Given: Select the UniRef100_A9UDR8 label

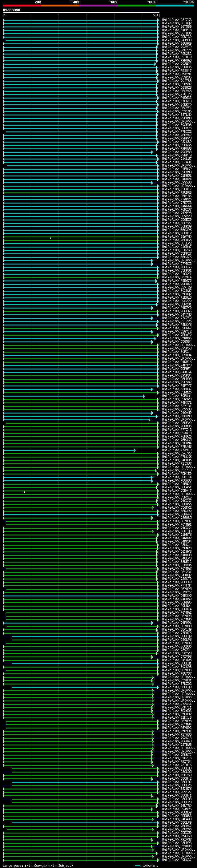Looking at the screenshot, I should (x=177, y=192).
